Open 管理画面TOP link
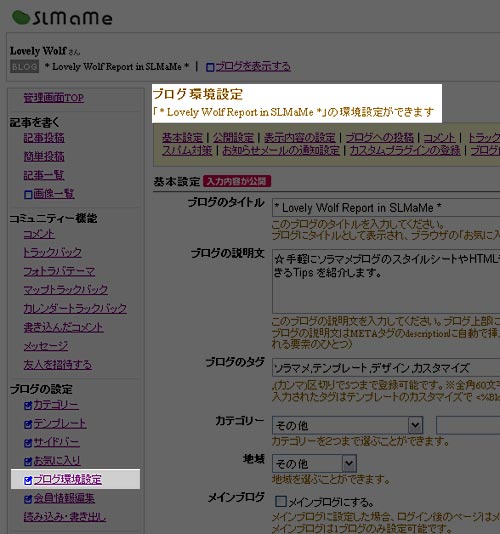This screenshot has height=534, width=500. 54,98
